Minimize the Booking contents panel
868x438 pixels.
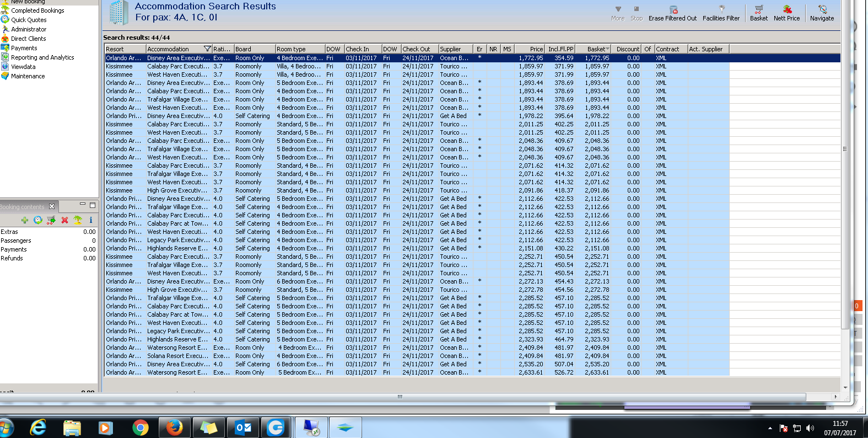click(83, 205)
